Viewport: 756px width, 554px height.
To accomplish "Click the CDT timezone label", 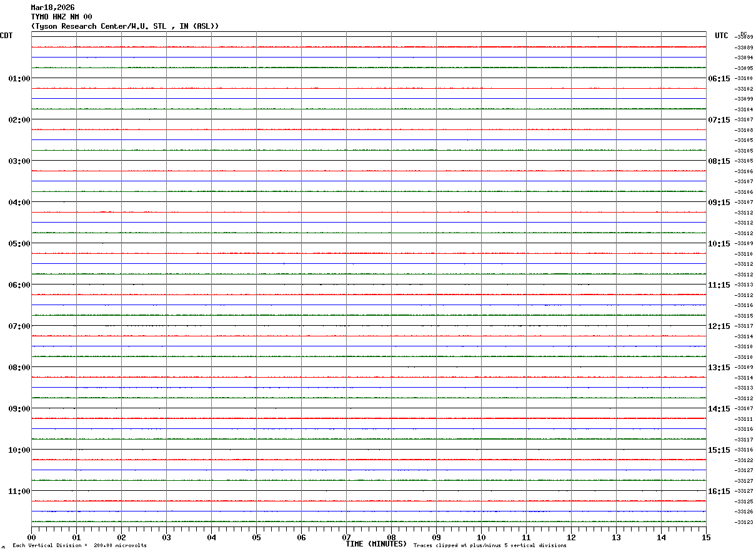I will click(x=6, y=36).
